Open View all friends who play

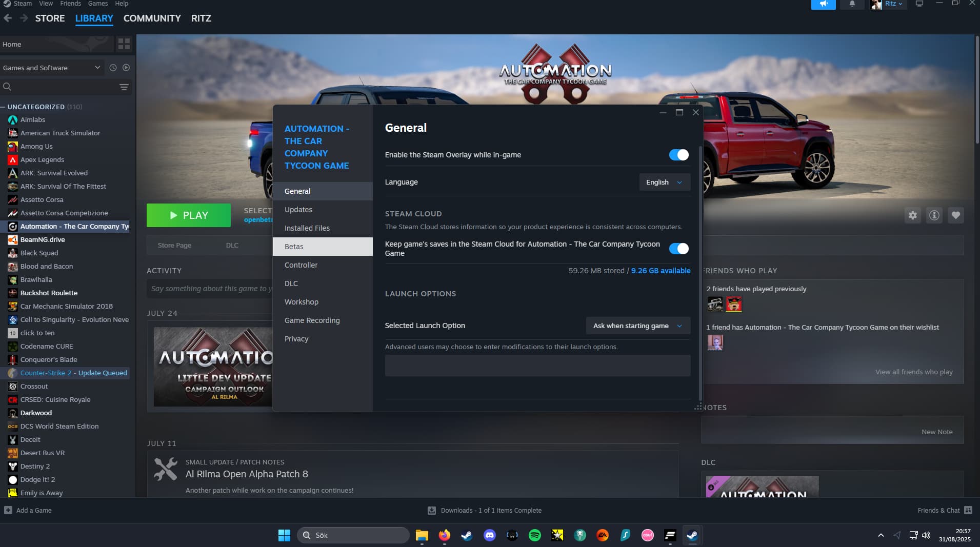coord(913,372)
